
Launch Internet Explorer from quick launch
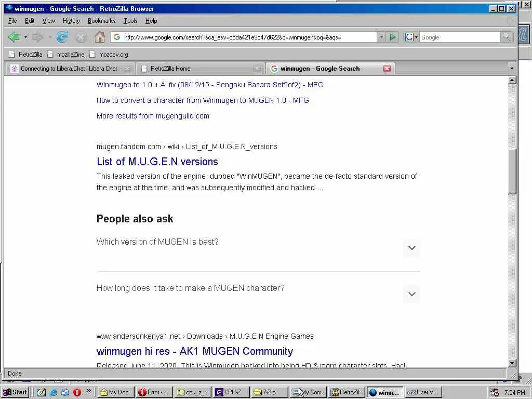54,392
